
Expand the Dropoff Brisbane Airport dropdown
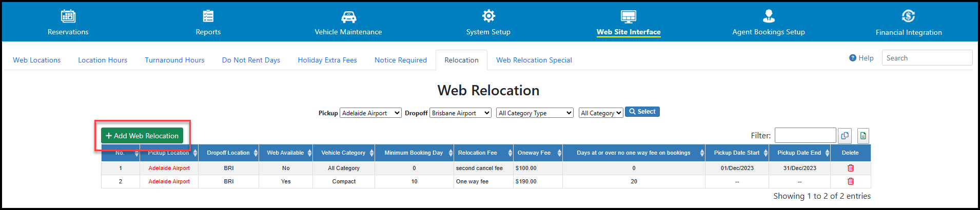click(x=460, y=113)
